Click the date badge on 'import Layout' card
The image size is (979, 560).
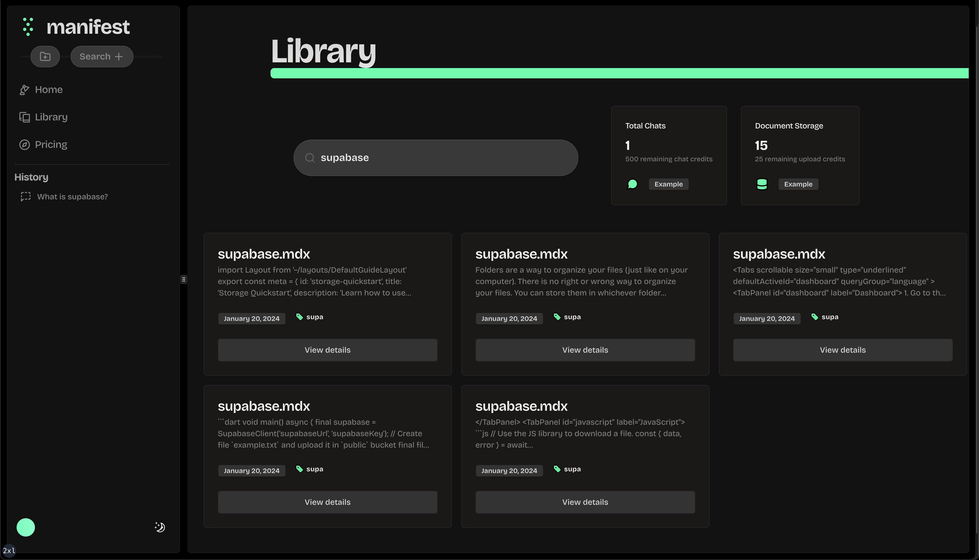[x=252, y=318]
